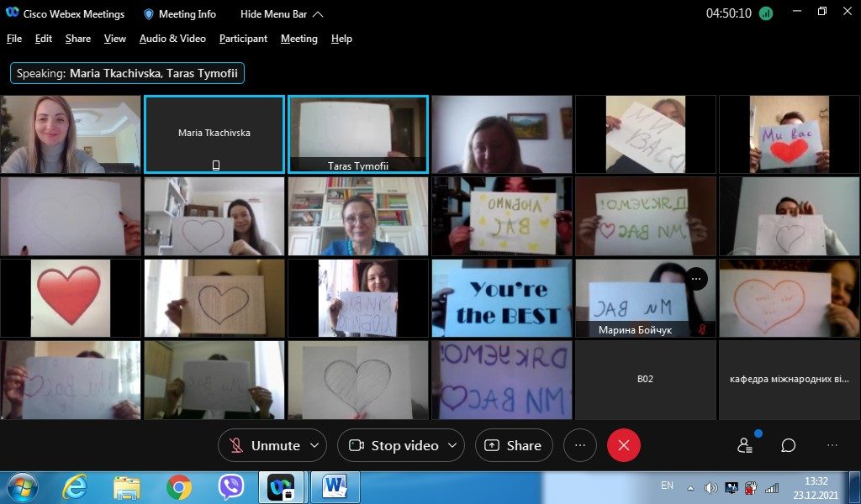Screen dimensions: 861x504
Task: Open panel options ellipsis at bottom right
Action: pos(832,445)
